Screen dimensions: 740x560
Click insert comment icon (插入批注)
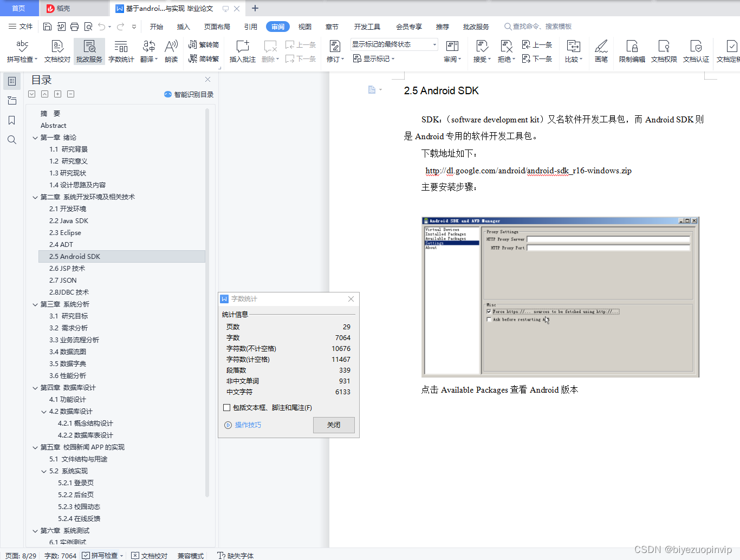point(243,51)
